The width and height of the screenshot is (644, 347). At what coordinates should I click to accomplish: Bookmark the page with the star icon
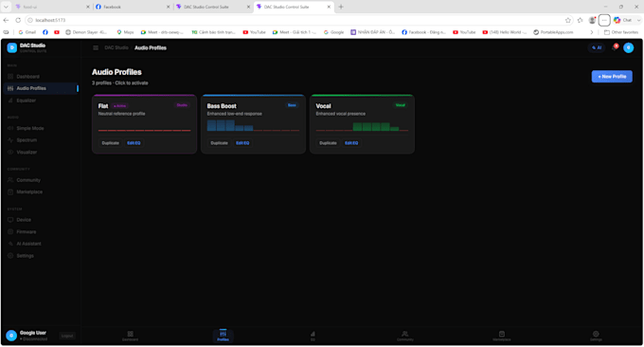tap(568, 20)
